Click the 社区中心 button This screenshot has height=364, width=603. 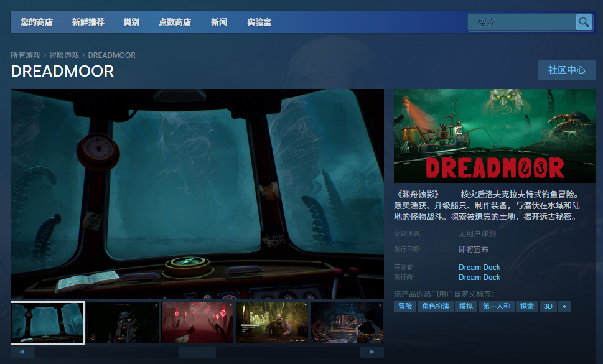(x=566, y=70)
